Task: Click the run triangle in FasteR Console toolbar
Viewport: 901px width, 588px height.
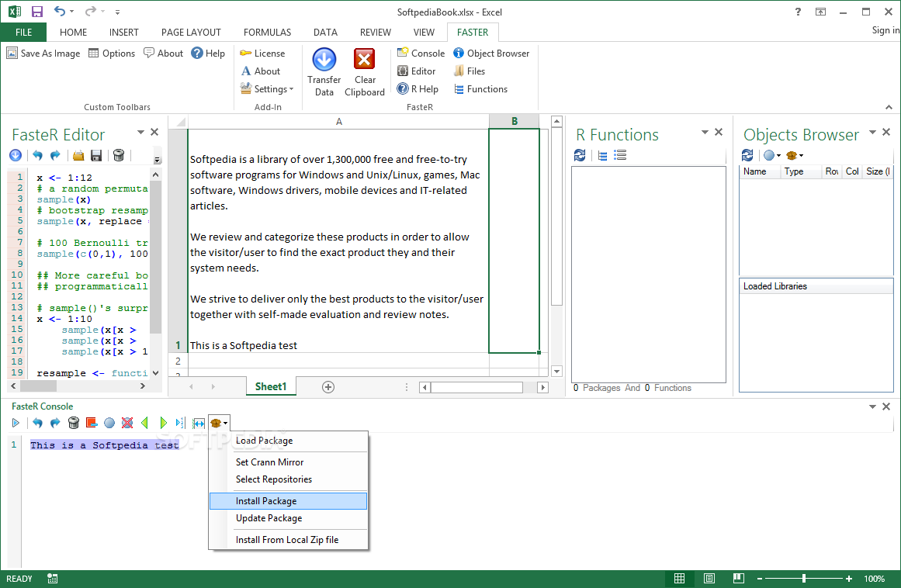Action: (16, 424)
